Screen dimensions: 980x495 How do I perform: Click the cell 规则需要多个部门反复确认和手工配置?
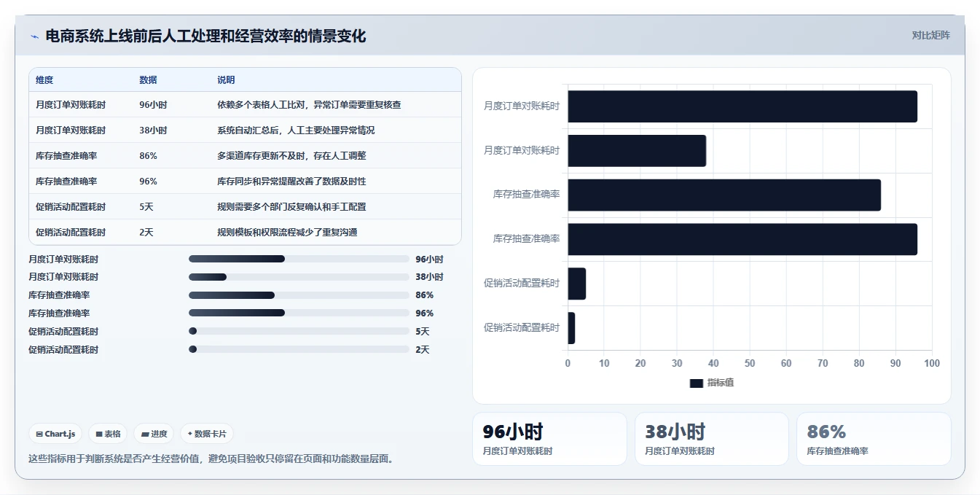point(291,207)
